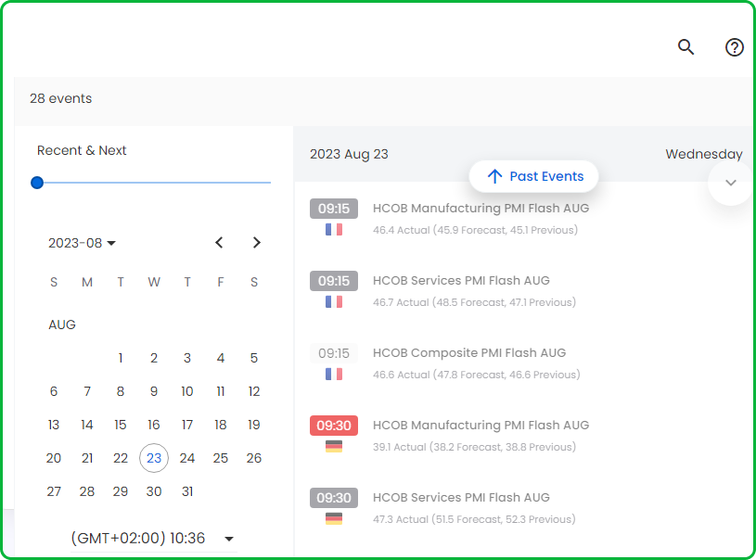Click the red 09:30 time badge
The height and width of the screenshot is (560, 756).
(334, 425)
